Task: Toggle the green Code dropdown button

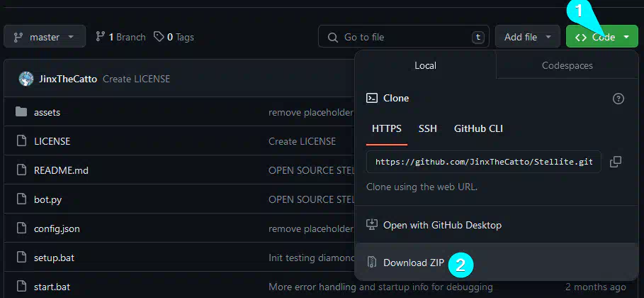Action: (601, 37)
